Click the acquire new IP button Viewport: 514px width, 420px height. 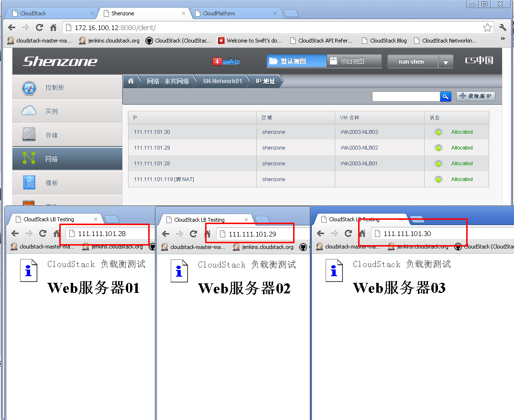475,97
